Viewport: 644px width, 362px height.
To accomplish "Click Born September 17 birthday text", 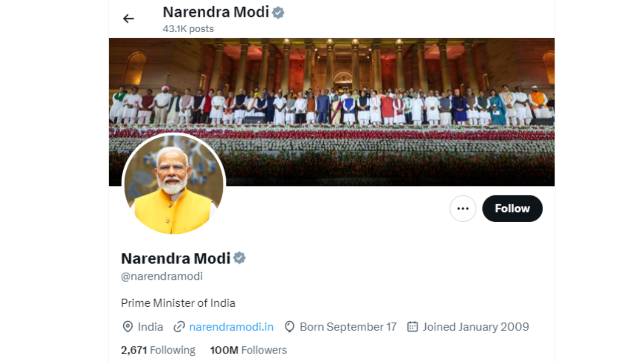I will coord(348,327).
